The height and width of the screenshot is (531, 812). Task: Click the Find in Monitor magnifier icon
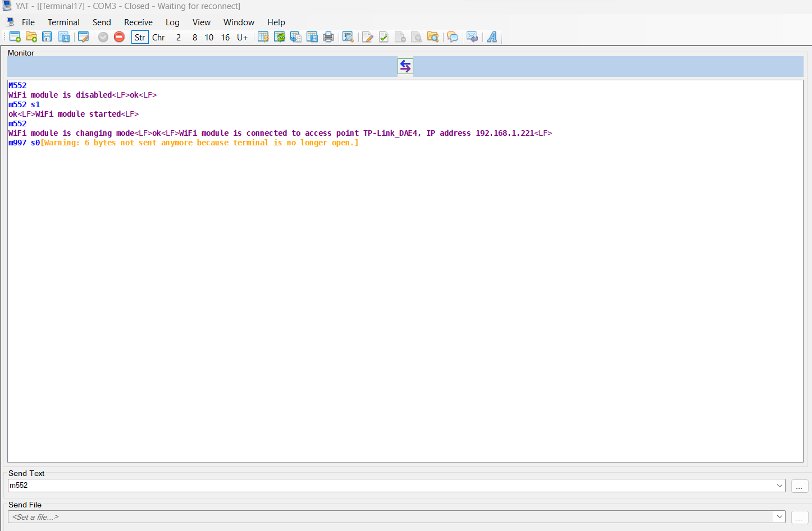(x=348, y=37)
